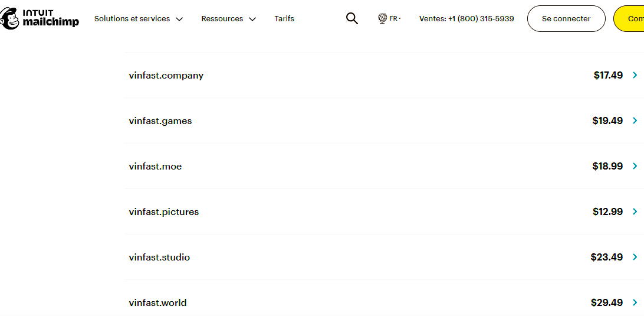Click the Se connecter button

pos(566,18)
